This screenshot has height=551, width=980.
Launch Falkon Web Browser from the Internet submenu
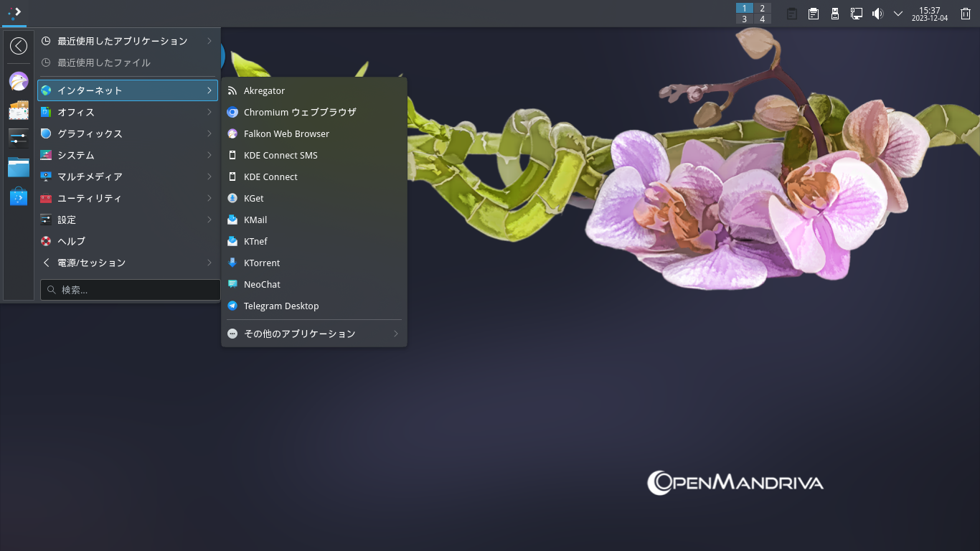pos(314,133)
